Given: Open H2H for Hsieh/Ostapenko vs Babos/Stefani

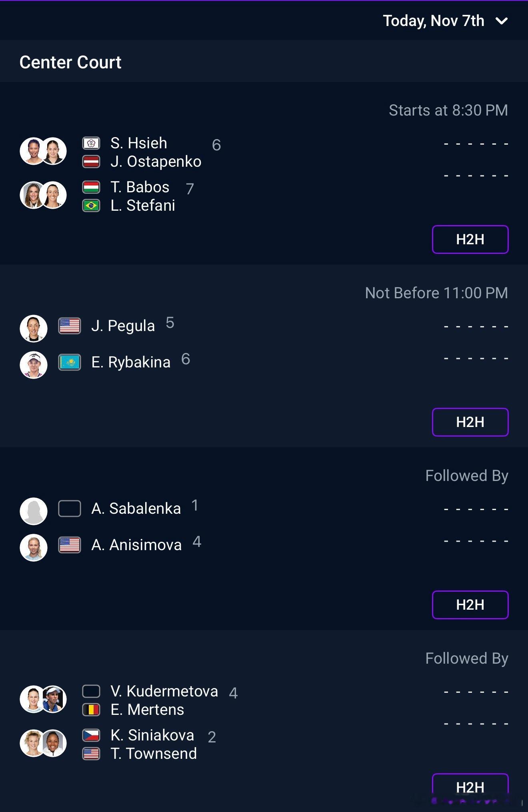Looking at the screenshot, I should pyautogui.click(x=470, y=239).
